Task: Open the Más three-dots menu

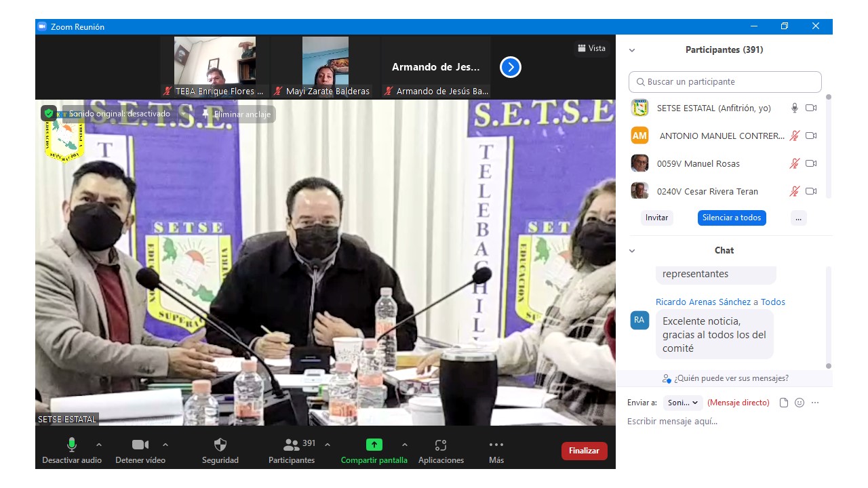Action: coord(496,445)
